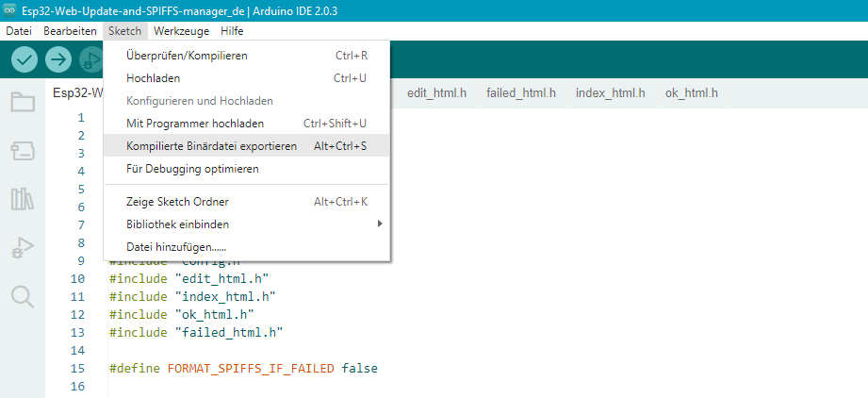
Task: Select Für Debugging optimieren
Action: (247, 169)
